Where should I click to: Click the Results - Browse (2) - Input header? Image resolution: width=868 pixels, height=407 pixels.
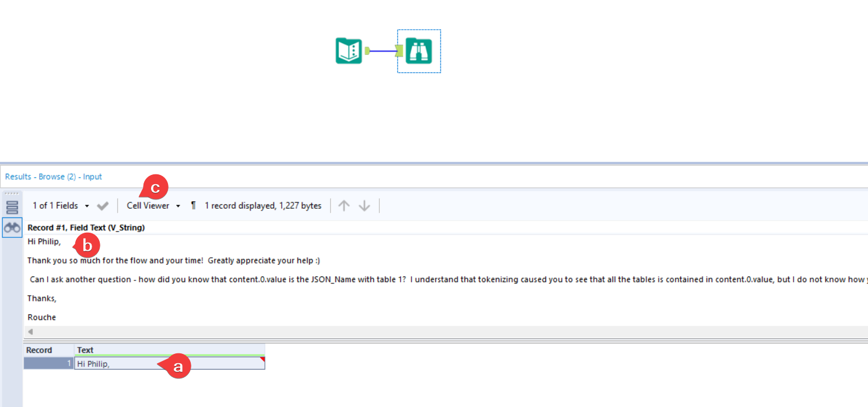53,176
